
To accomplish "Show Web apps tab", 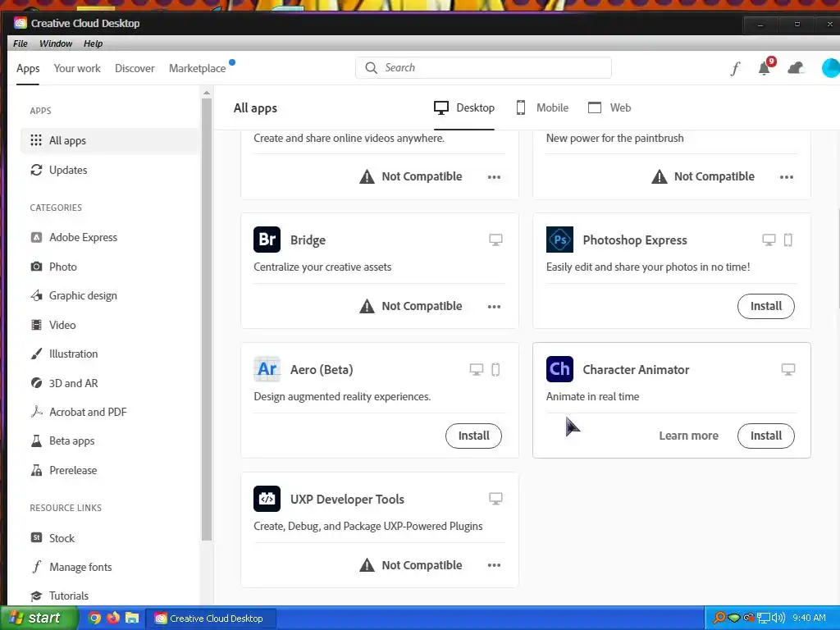I will tap(609, 107).
